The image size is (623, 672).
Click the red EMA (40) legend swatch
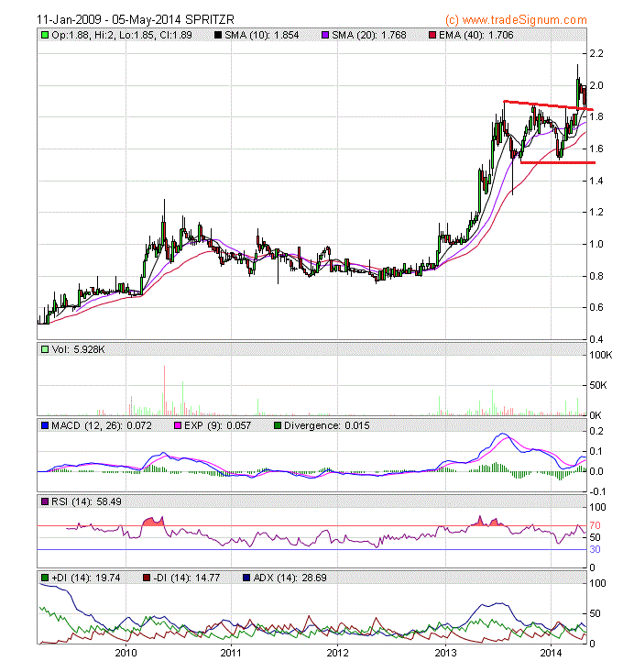[432, 35]
